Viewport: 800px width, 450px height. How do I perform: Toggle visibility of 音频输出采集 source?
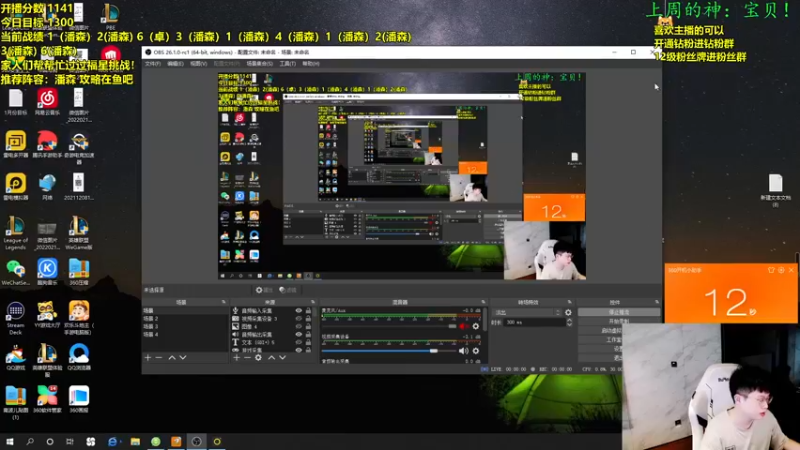tap(298, 334)
